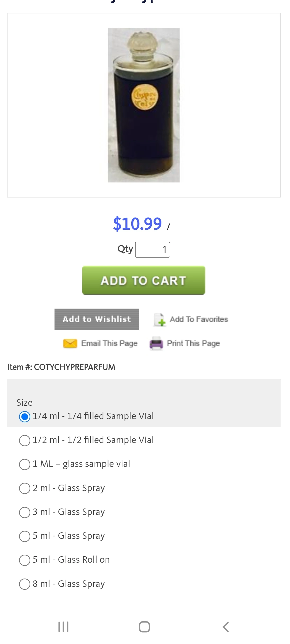This screenshot has height=644, width=290.
Task: Tap the Android back arrow icon
Action: 226,627
